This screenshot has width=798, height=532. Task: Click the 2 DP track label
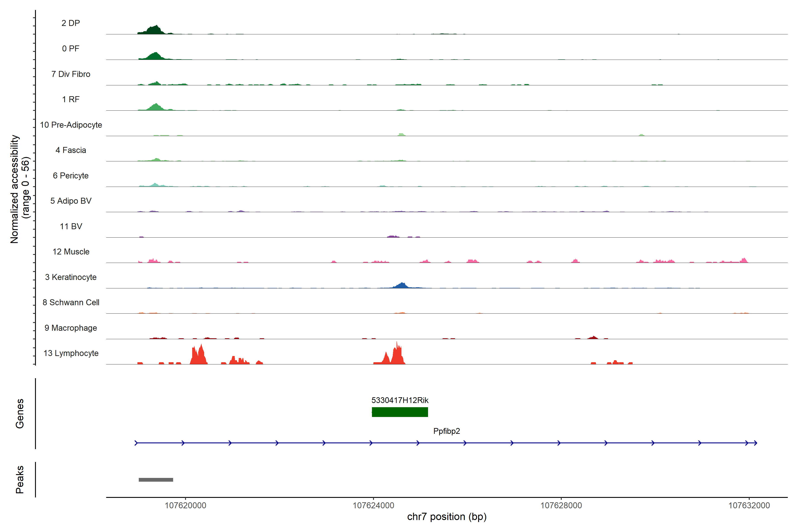(70, 23)
